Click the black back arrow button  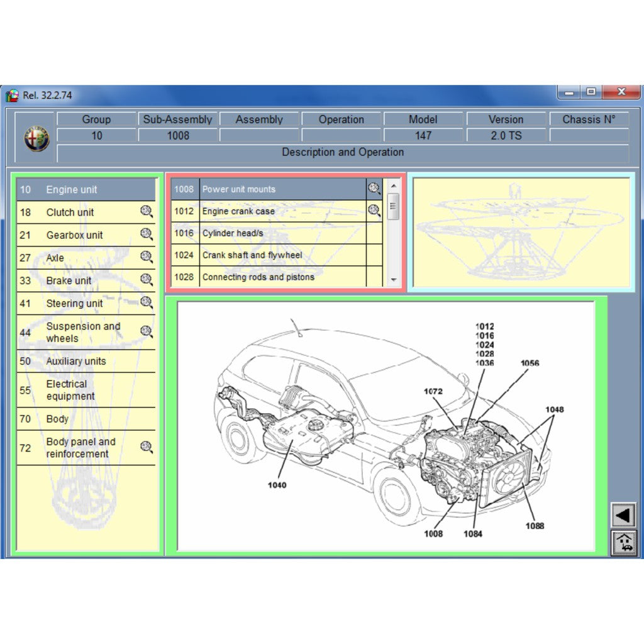623,516
